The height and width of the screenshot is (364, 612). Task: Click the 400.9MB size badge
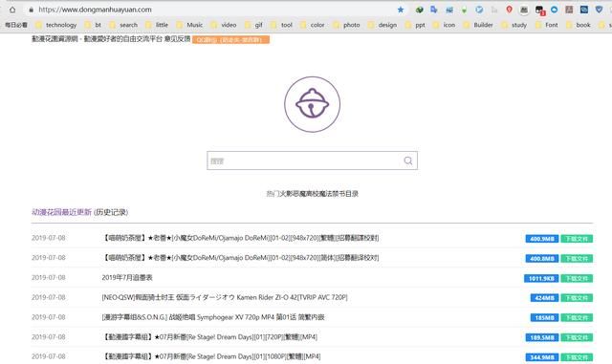(542, 239)
